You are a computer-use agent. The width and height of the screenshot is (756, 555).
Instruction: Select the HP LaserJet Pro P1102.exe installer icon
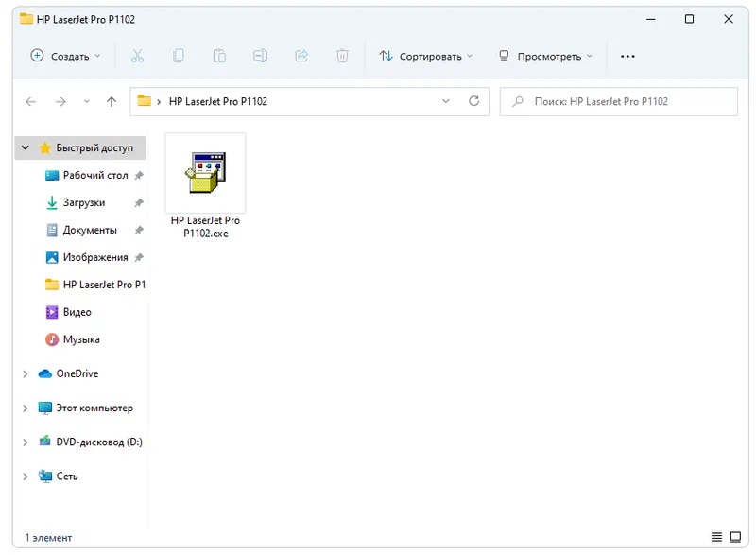point(205,173)
